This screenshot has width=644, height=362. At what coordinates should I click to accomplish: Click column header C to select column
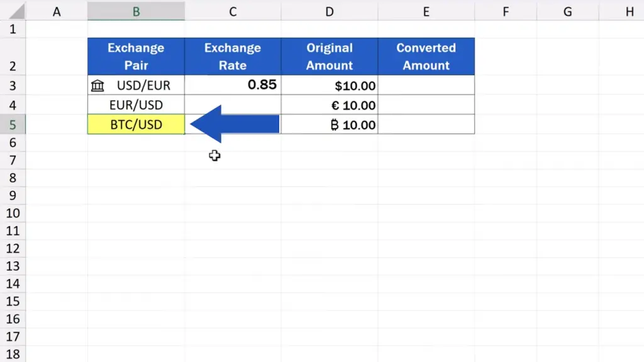pos(233,11)
